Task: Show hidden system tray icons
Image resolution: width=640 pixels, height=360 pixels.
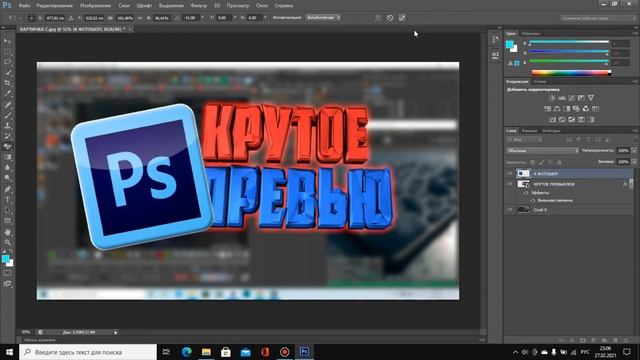Action: (516, 352)
